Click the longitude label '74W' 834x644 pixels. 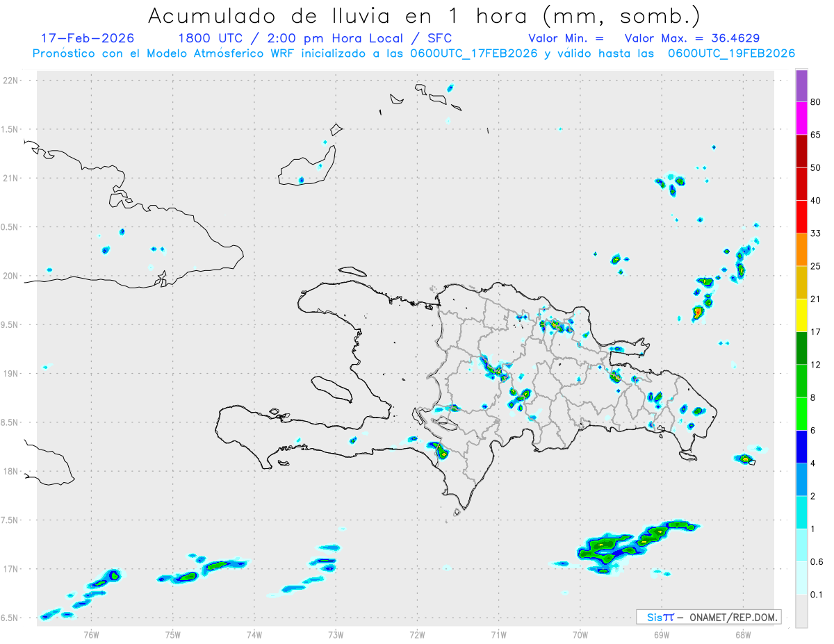[x=254, y=634]
